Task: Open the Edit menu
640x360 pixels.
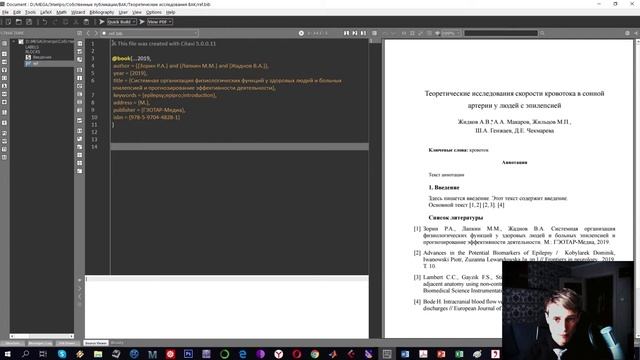Action: tap(17, 12)
